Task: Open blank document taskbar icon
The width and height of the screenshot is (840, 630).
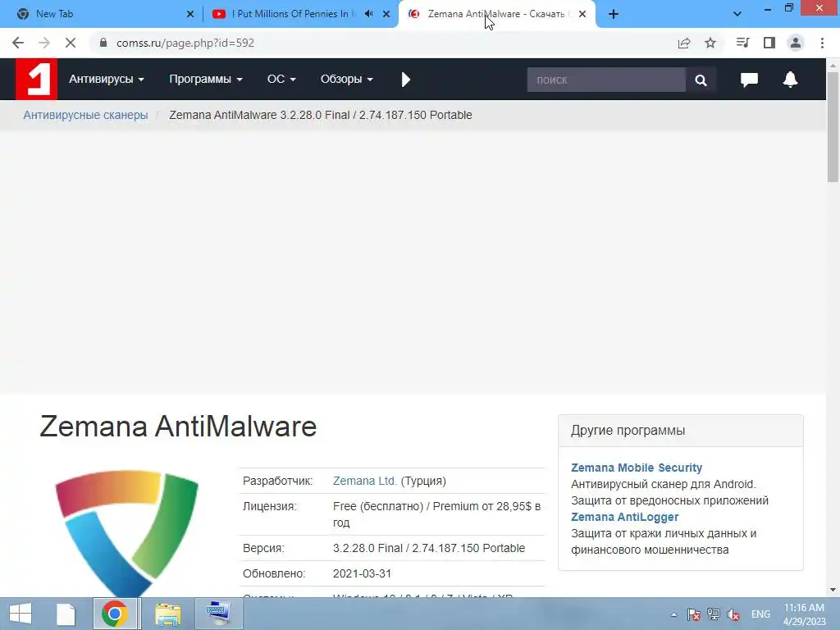Action: (x=66, y=614)
